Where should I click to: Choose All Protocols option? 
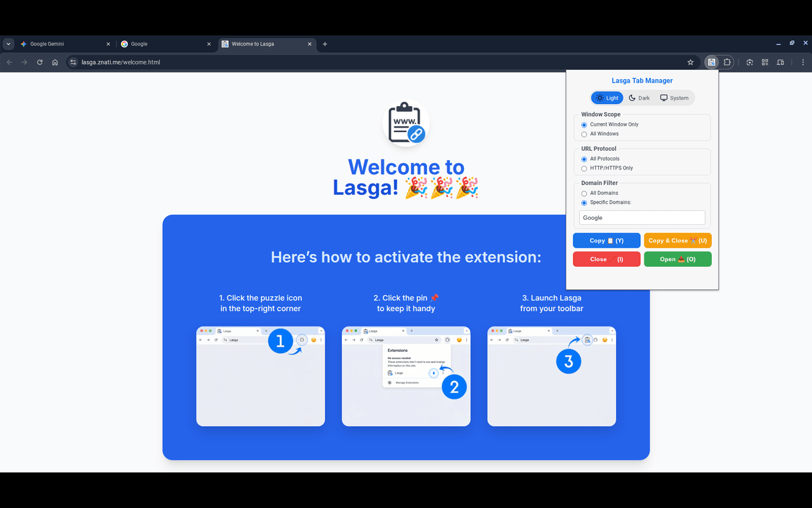[x=584, y=159]
